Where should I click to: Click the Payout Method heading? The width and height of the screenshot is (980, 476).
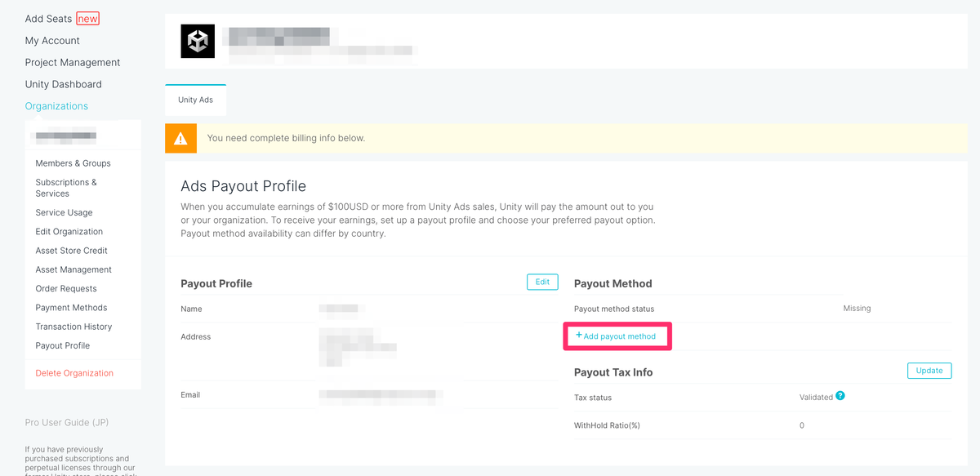pyautogui.click(x=613, y=283)
